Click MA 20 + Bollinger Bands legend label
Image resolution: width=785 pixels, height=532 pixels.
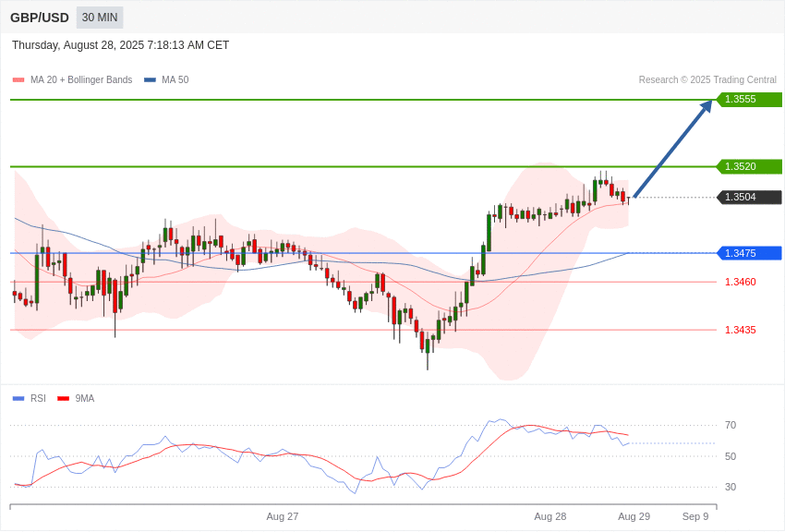[x=81, y=79]
